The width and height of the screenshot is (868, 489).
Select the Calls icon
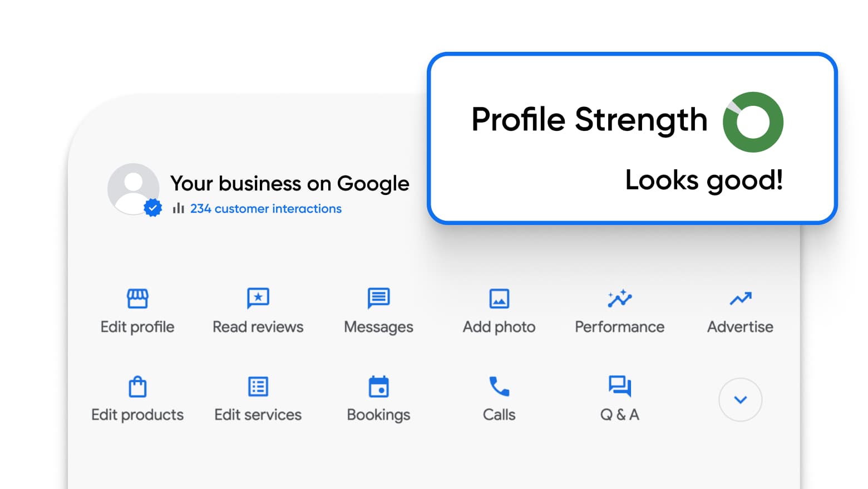499,386
